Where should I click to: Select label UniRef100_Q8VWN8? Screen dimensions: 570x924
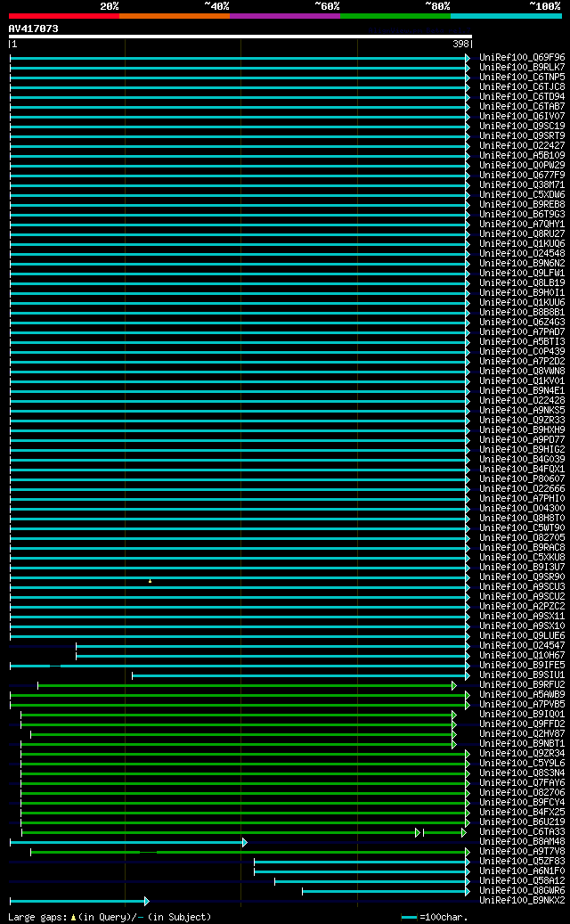522,372
